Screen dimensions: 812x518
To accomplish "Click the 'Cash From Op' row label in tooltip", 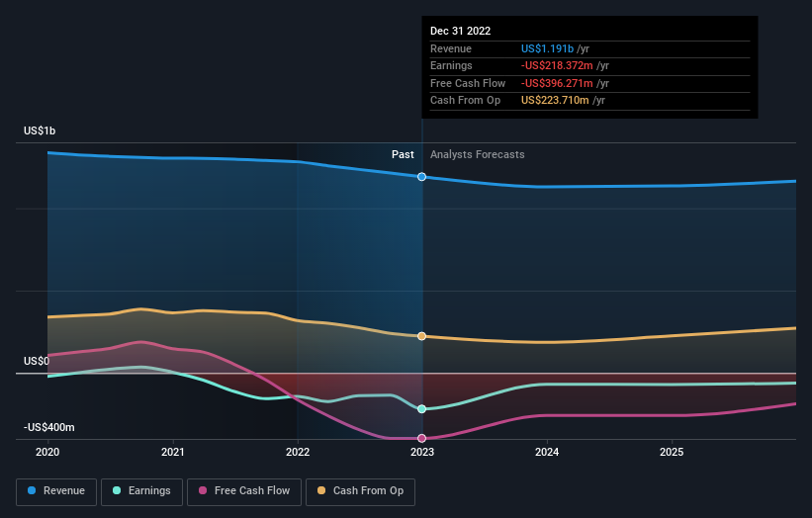I will (x=466, y=101).
